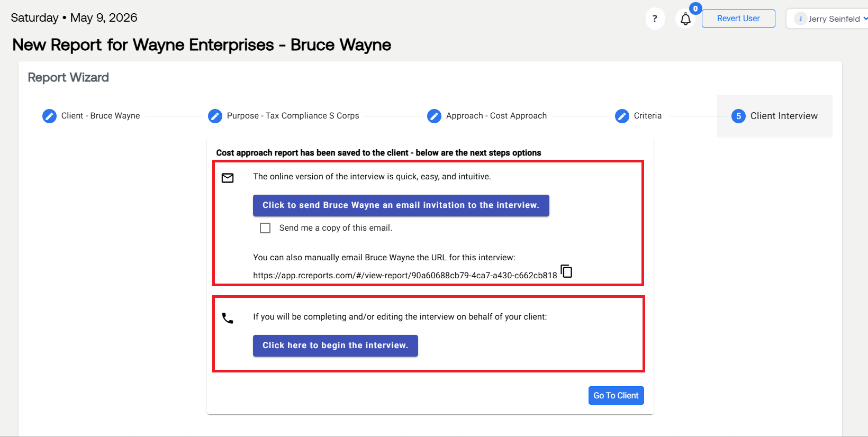Copy the interview URL with clipboard icon
868x437 pixels.
click(x=566, y=271)
